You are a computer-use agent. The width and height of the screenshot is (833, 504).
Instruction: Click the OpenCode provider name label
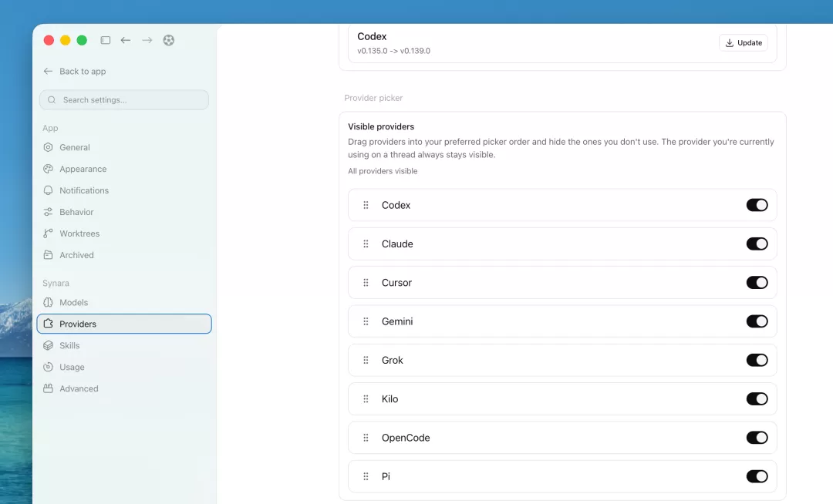[406, 438]
